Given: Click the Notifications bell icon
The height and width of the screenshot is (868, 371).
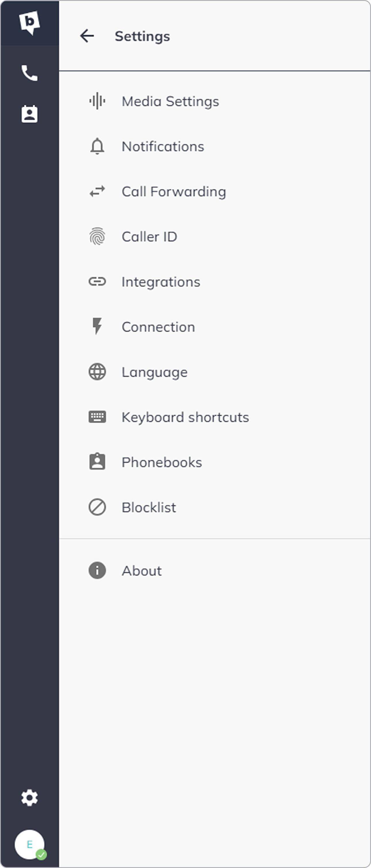Looking at the screenshot, I should pyautogui.click(x=97, y=146).
